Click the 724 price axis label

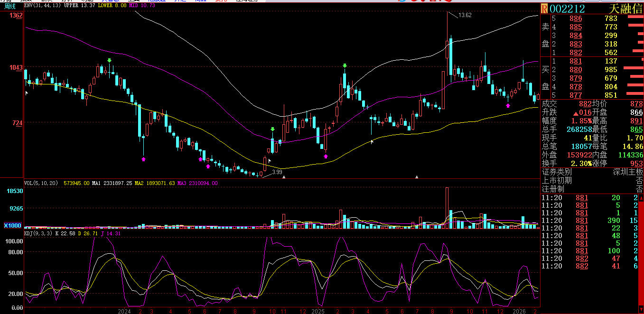18,123
